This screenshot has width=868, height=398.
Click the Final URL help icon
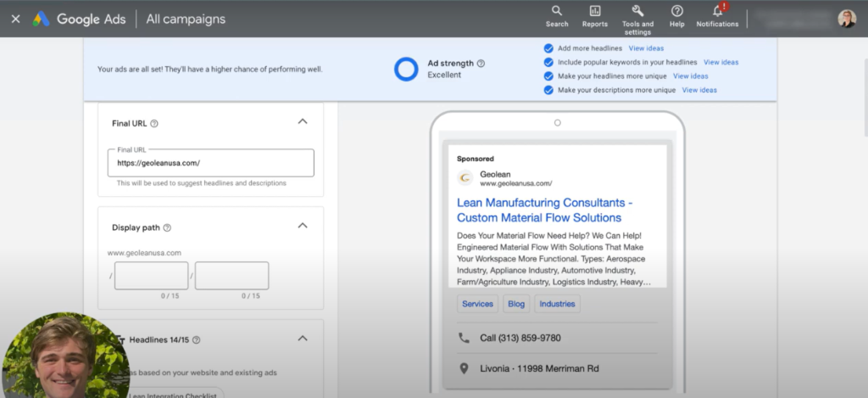[x=154, y=124]
